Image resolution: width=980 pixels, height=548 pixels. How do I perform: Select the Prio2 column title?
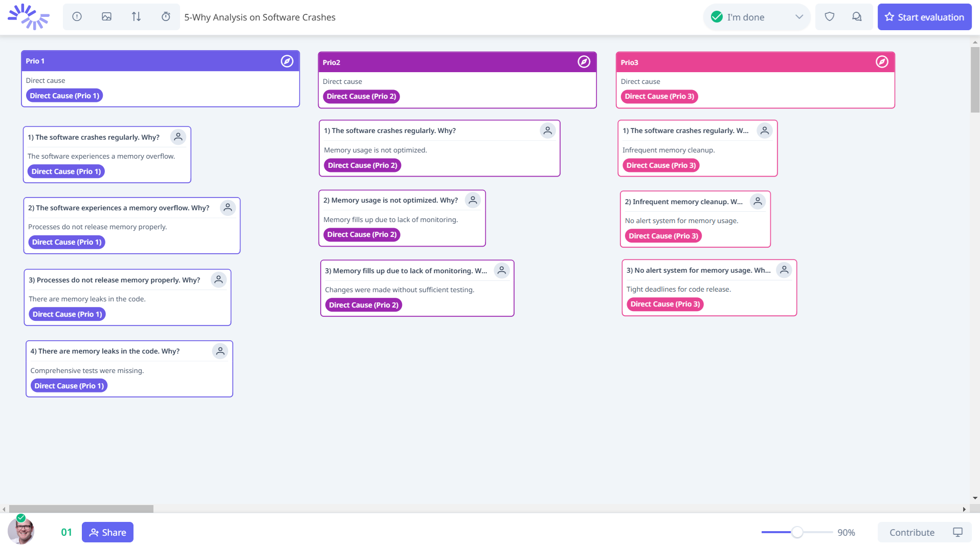(x=331, y=62)
